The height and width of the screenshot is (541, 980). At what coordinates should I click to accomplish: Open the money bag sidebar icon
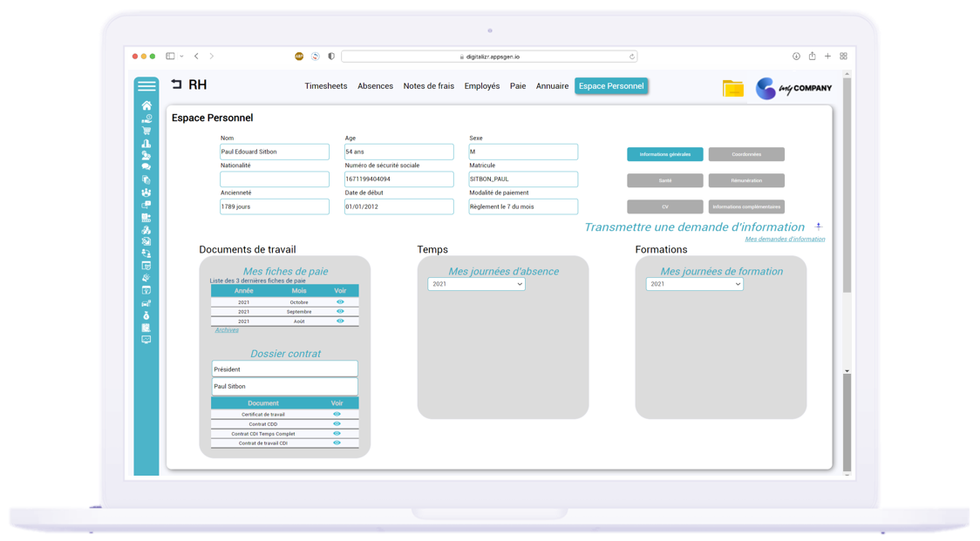click(146, 315)
